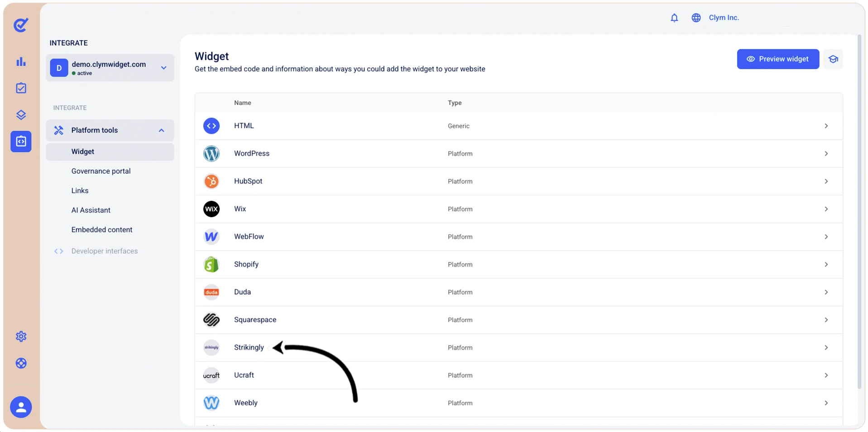Click the Type column header
868x432 pixels.
(x=455, y=103)
